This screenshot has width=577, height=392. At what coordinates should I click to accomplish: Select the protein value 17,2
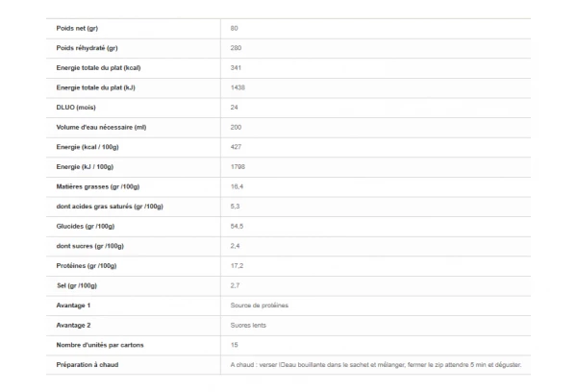[237, 265]
